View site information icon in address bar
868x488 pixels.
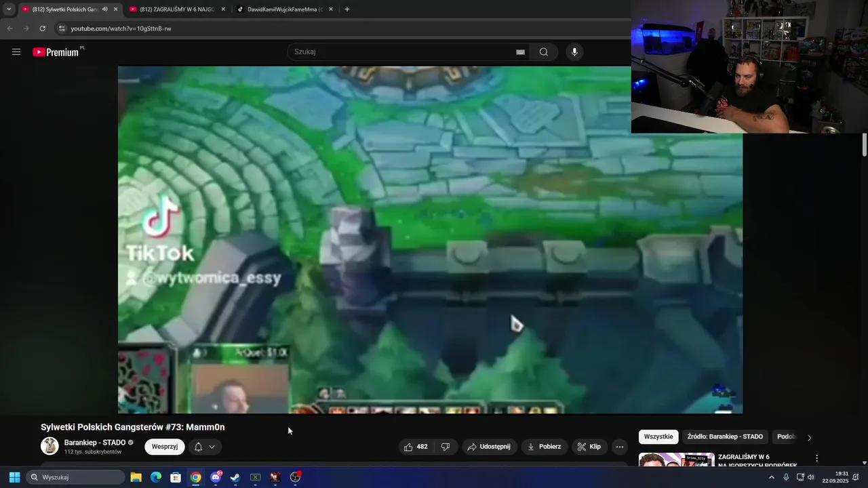click(62, 28)
